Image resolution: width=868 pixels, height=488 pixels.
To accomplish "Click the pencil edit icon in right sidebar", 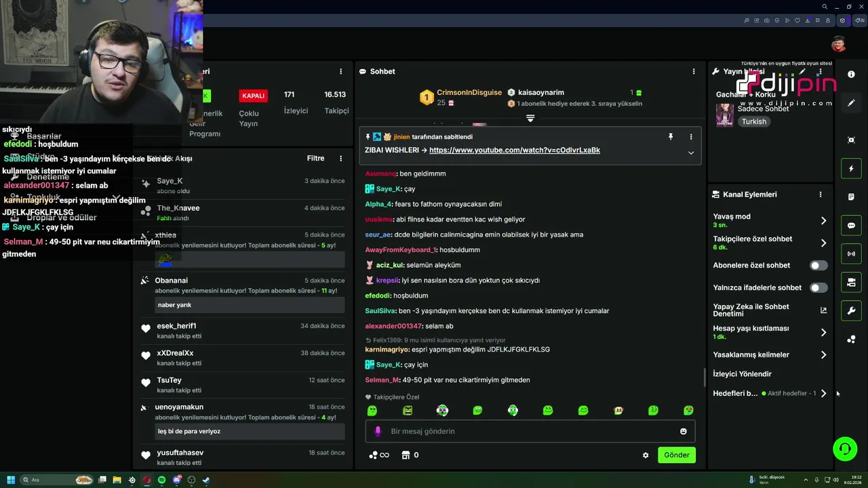I will tap(851, 103).
